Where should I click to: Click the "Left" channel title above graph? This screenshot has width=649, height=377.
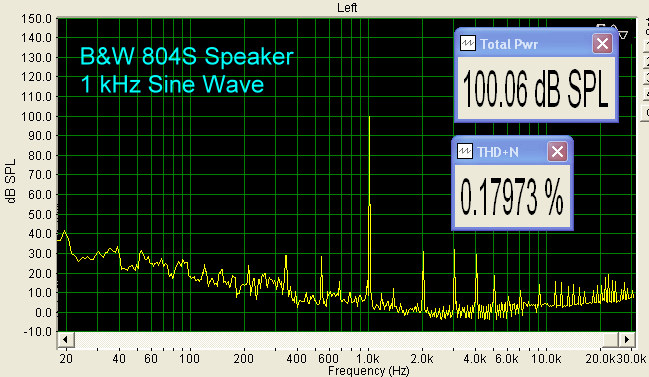click(347, 7)
